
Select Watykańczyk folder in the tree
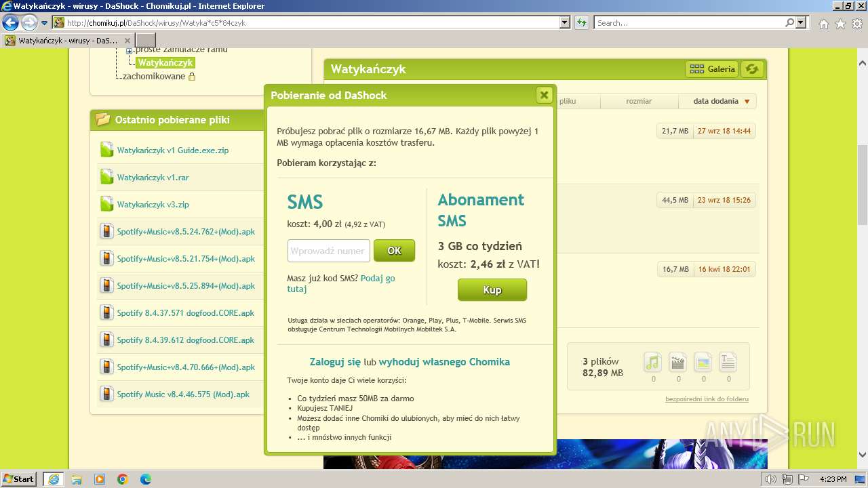coord(165,62)
